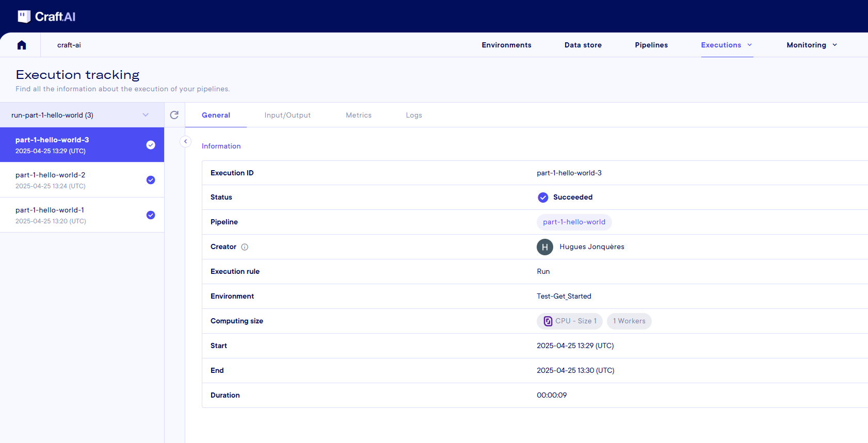
Task: Switch to the Logs tab
Action: (414, 115)
